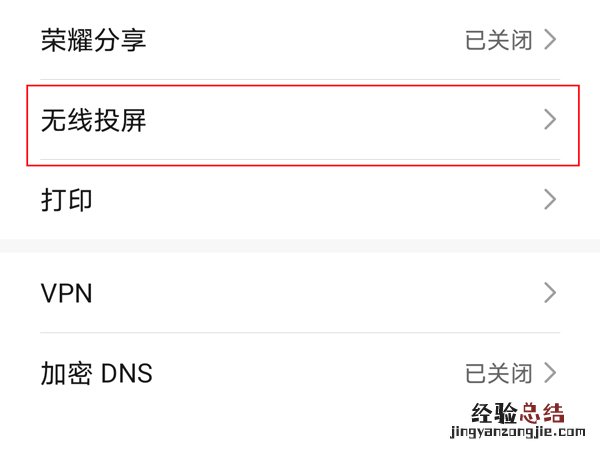The height and width of the screenshot is (450, 600).
Task: Tap the 打印 label
Action: point(67,199)
